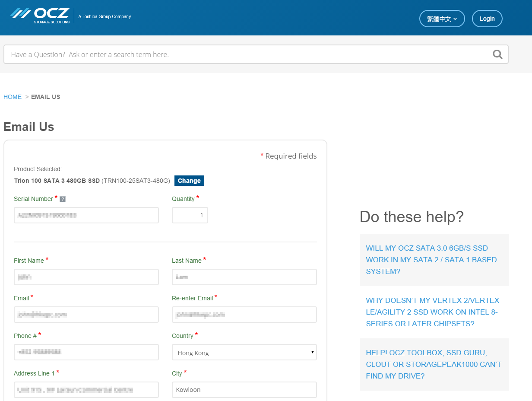Image resolution: width=532 pixels, height=401 pixels.
Task: Click the First Name field
Action: [86, 277]
